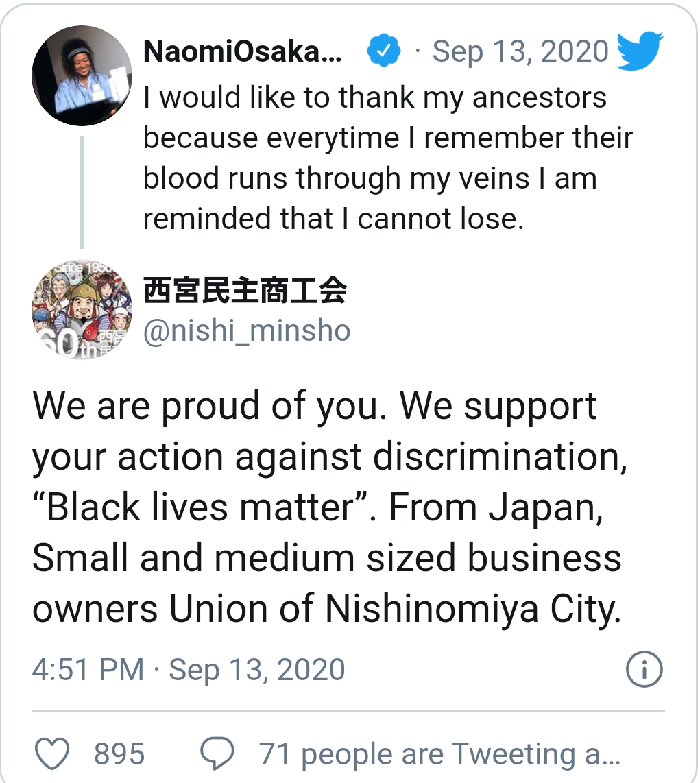
Task: Click the reply speech bubble icon
Action: pyautogui.click(x=218, y=754)
